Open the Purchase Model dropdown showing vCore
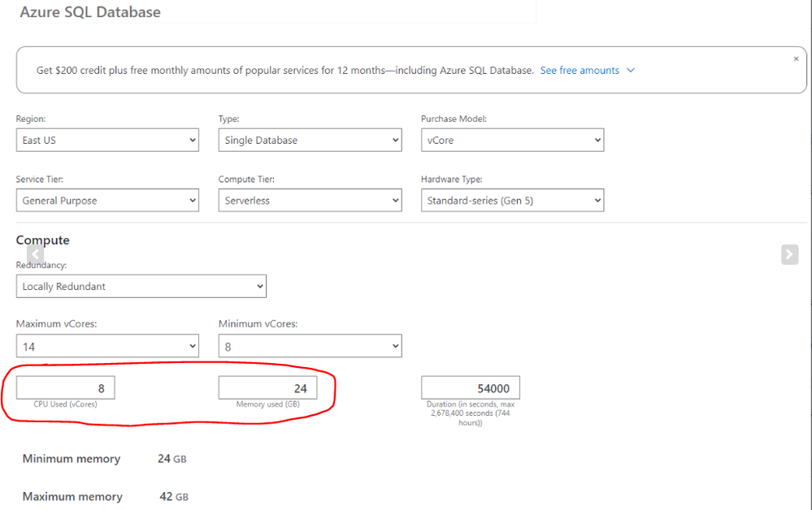 pyautogui.click(x=512, y=140)
